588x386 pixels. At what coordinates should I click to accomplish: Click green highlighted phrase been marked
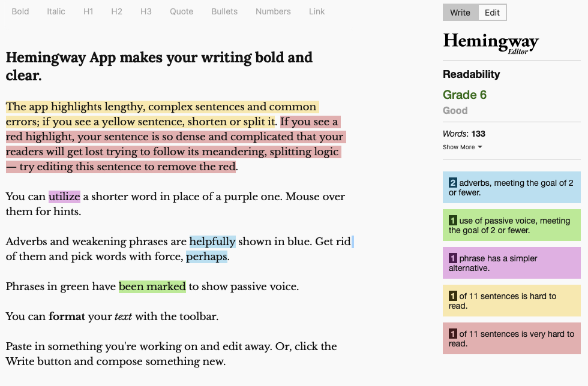tap(152, 287)
